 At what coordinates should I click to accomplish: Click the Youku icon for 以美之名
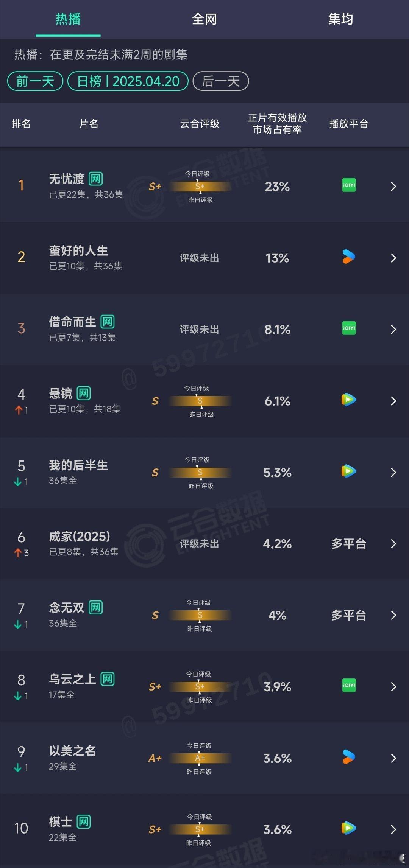tap(349, 757)
